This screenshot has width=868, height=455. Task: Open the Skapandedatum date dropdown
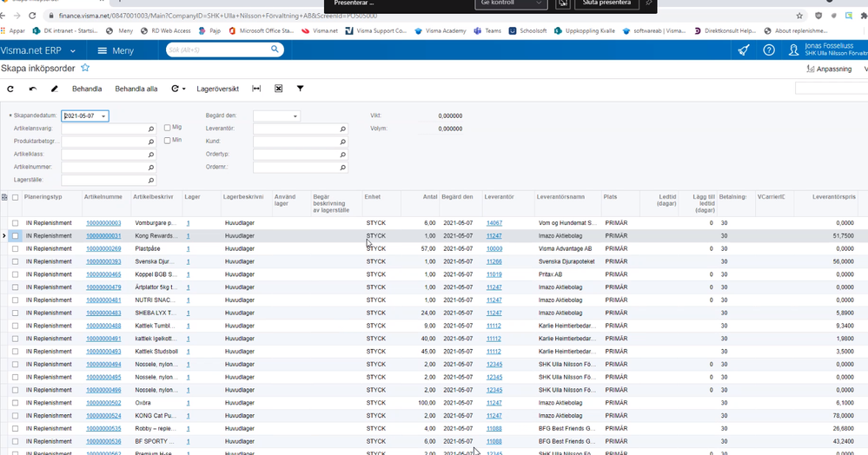point(103,116)
